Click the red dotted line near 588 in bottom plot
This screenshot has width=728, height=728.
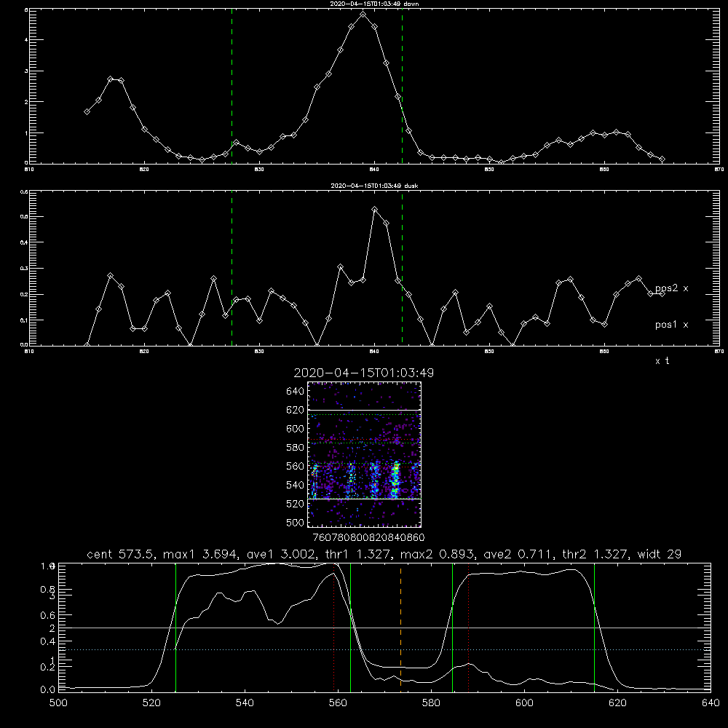coord(468,628)
